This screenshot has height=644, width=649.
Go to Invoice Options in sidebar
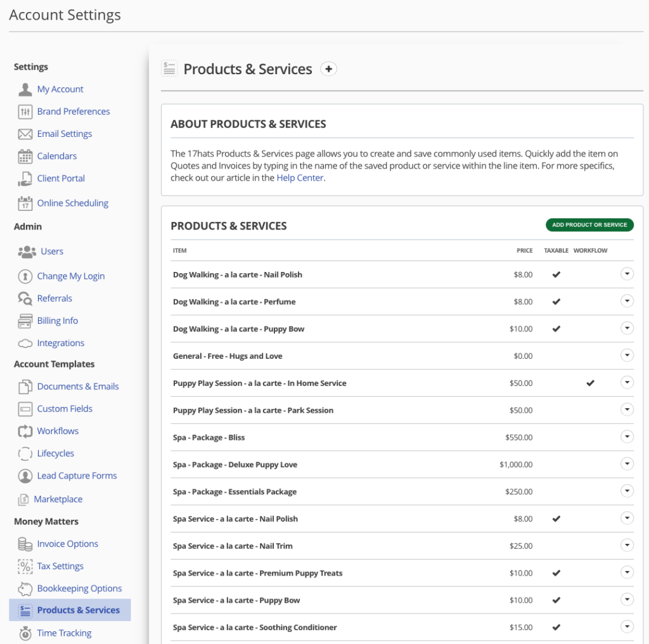tap(67, 544)
